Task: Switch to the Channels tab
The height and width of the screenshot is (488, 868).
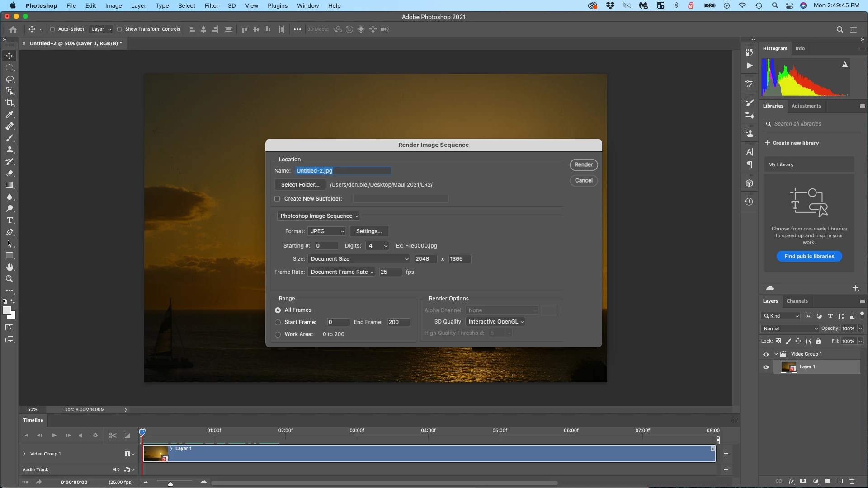Action: pyautogui.click(x=797, y=301)
